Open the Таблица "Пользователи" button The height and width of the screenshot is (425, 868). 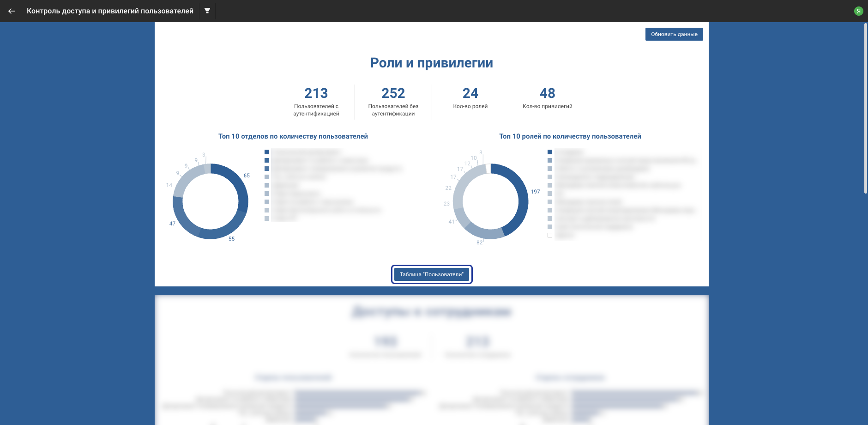coord(431,274)
